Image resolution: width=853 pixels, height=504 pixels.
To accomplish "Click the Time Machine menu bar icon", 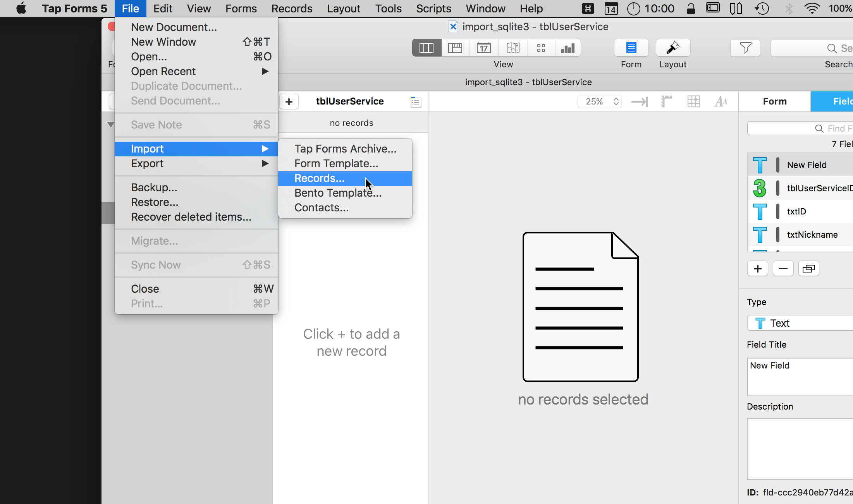I will click(762, 9).
